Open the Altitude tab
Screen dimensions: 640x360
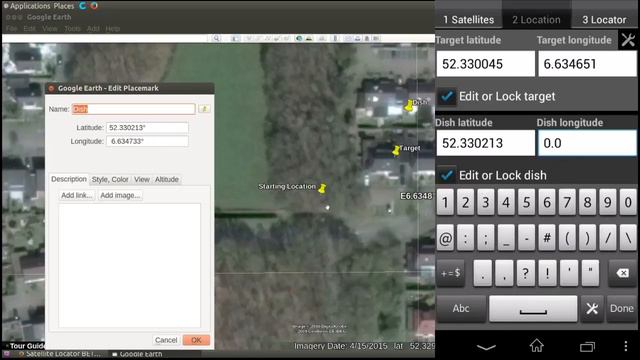tap(167, 179)
